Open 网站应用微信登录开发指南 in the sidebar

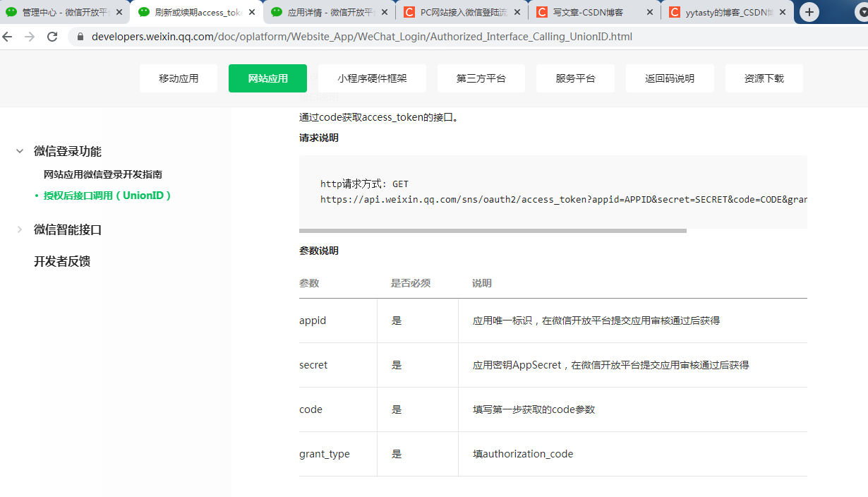click(x=103, y=174)
